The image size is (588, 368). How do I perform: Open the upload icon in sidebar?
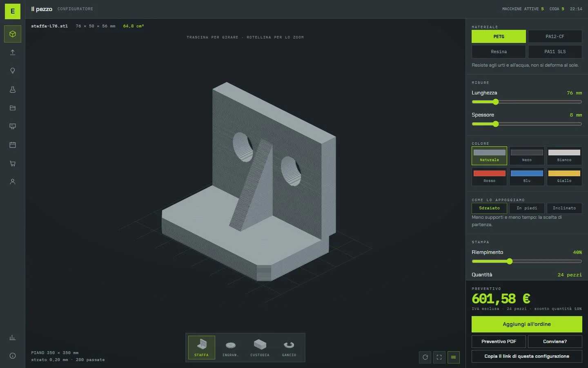(x=13, y=52)
